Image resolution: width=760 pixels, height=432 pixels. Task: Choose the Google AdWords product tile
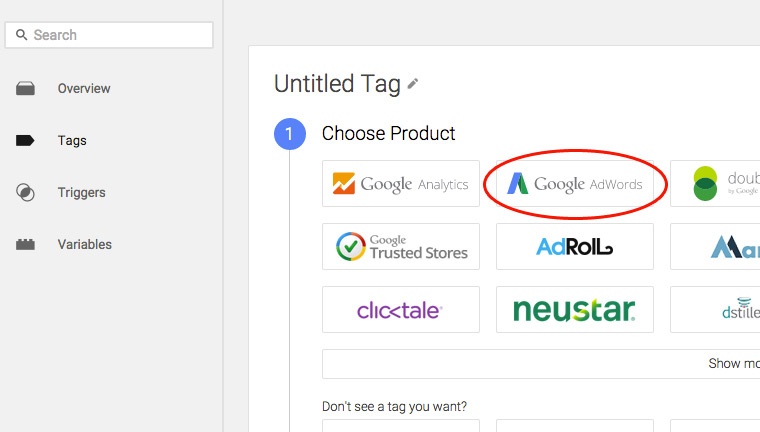coord(574,184)
